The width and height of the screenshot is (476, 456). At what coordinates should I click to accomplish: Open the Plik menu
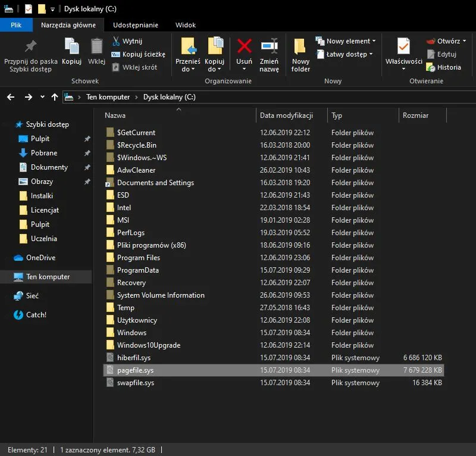tap(16, 25)
